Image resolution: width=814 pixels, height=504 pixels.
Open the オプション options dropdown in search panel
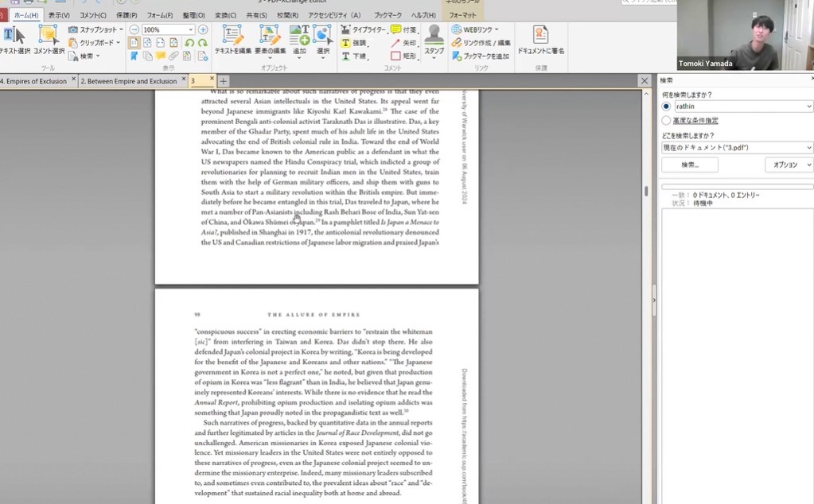coord(789,165)
